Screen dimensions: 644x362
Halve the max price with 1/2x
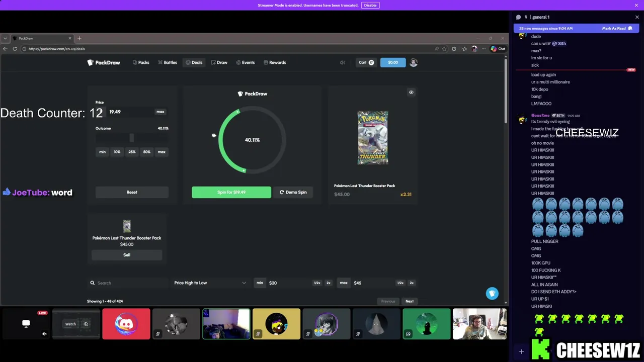click(x=400, y=283)
